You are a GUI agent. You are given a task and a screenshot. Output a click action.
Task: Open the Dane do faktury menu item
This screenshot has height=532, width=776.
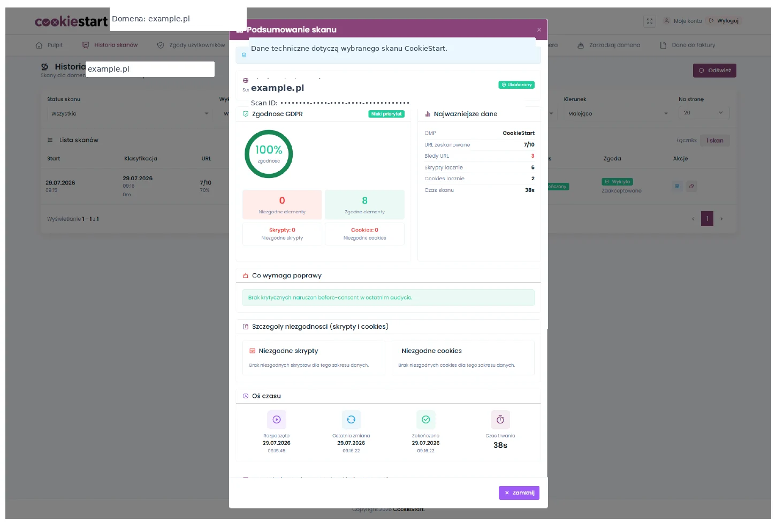(x=688, y=45)
